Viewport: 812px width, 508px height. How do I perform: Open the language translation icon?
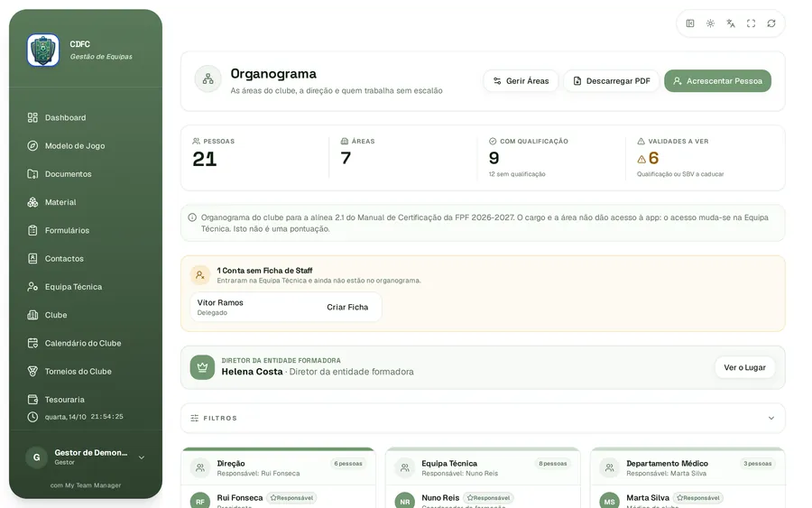pos(731,23)
